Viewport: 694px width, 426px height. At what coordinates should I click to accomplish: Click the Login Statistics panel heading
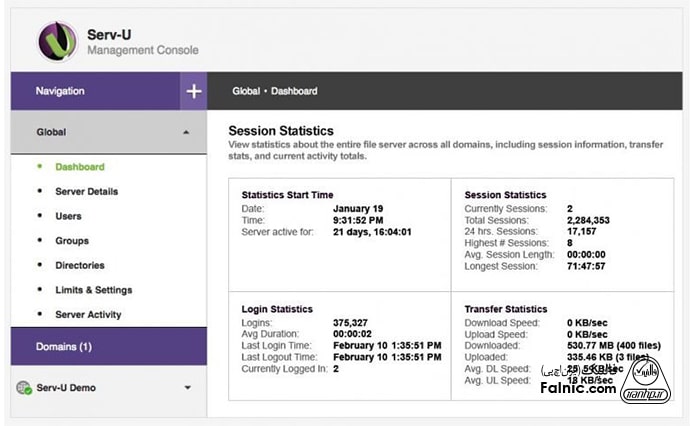pyautogui.click(x=277, y=310)
